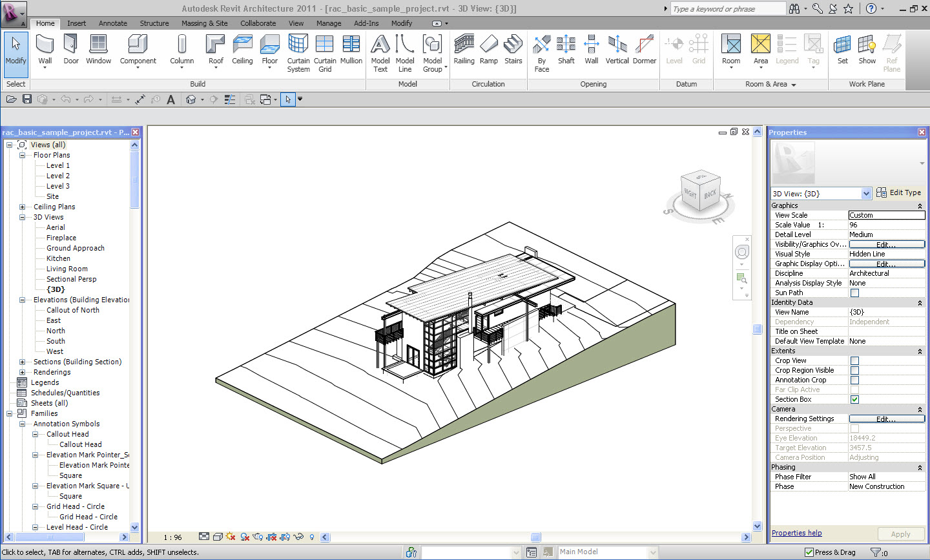Collapse the 3D Views branch
Screen dimensions: 930x560
pos(21,217)
